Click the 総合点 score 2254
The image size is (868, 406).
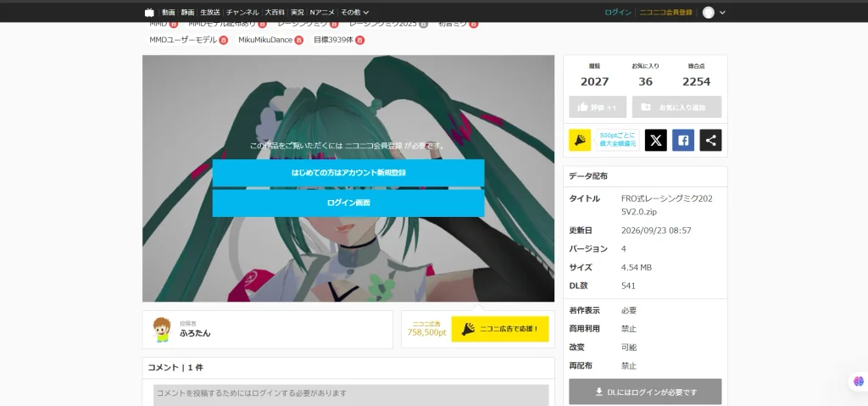pyautogui.click(x=697, y=81)
